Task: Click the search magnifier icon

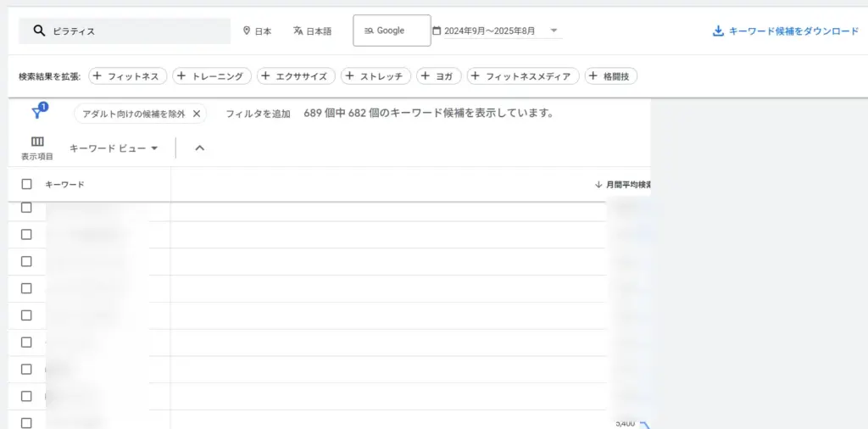Action: pos(39,31)
